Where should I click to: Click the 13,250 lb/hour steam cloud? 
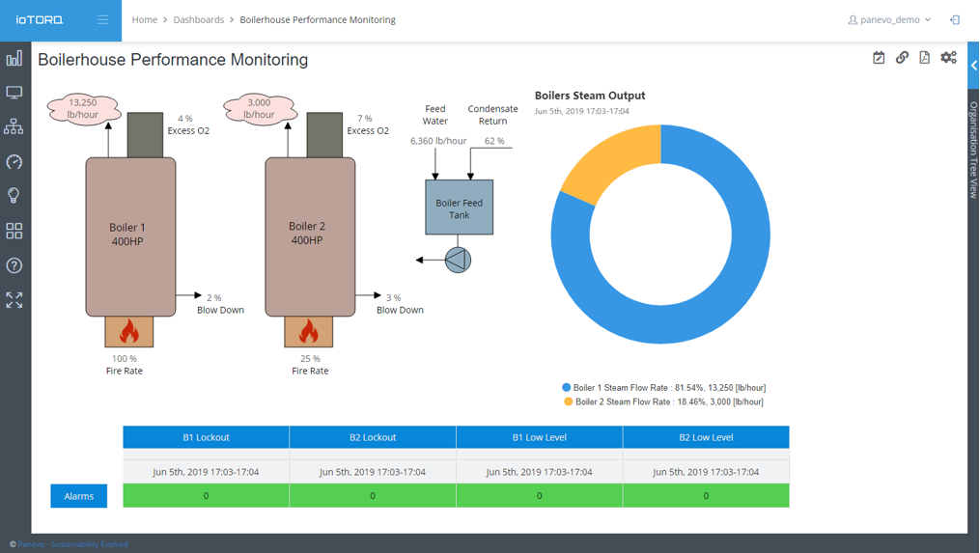(83, 109)
